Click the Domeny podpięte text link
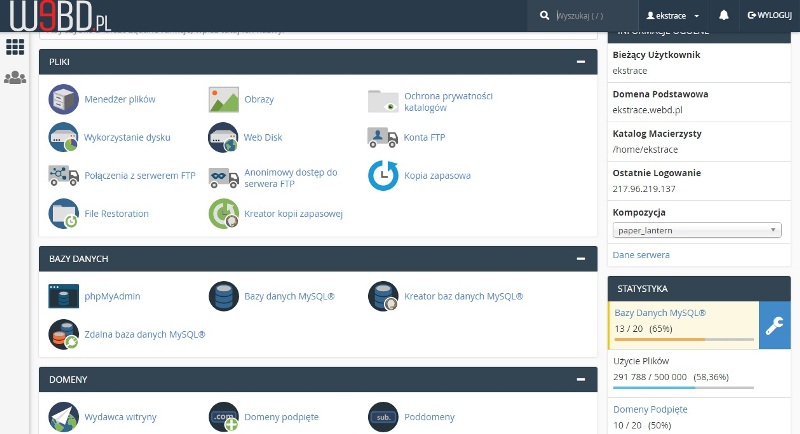This screenshot has height=434, width=800. (x=281, y=417)
